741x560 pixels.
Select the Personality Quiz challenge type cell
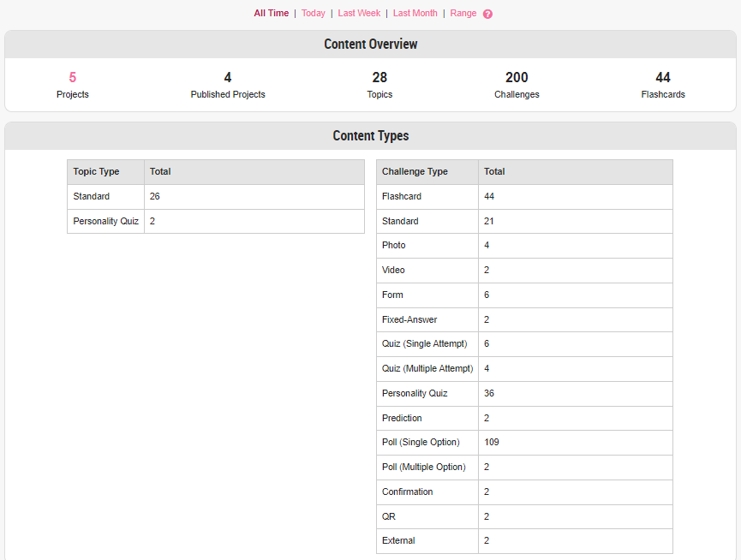click(x=427, y=393)
